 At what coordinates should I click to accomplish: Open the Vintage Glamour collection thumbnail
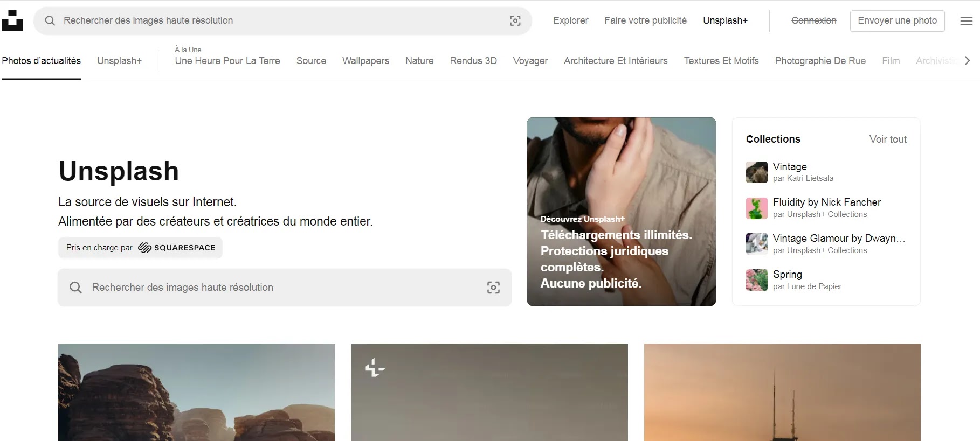tap(757, 244)
